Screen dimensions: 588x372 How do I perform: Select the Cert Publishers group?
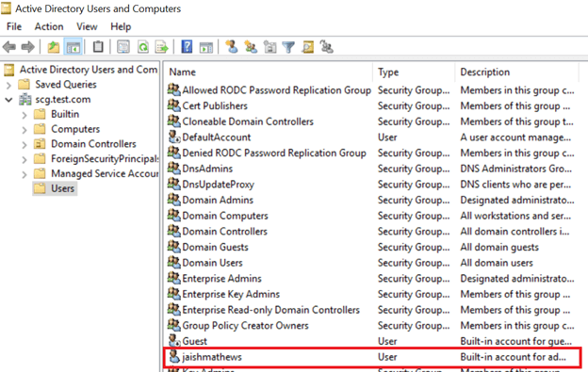click(x=215, y=106)
